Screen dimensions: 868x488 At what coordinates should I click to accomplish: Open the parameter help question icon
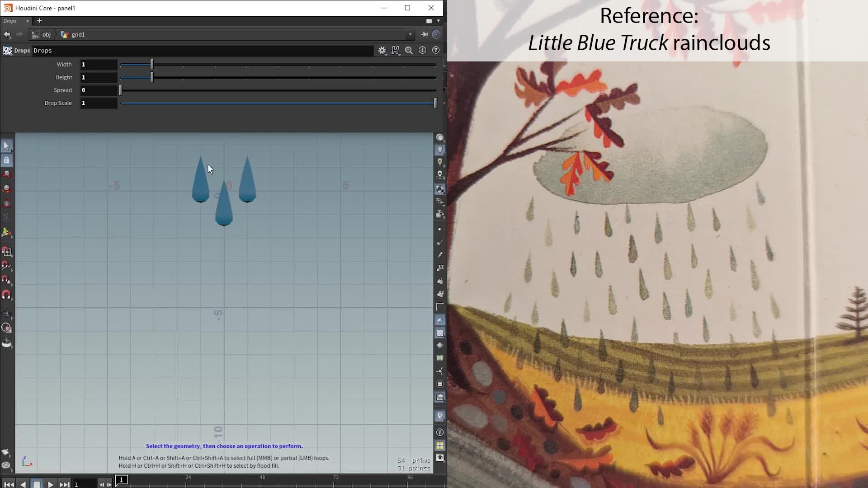pos(436,51)
